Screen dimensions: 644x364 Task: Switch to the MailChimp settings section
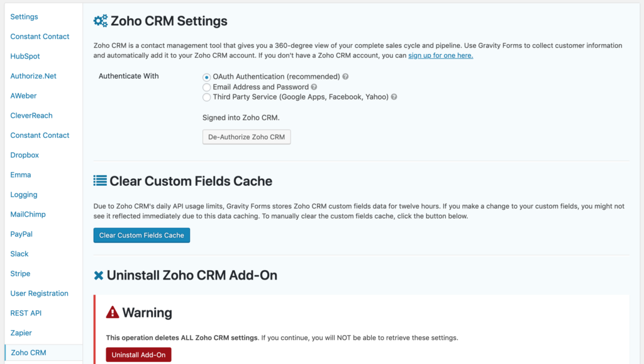[28, 214]
